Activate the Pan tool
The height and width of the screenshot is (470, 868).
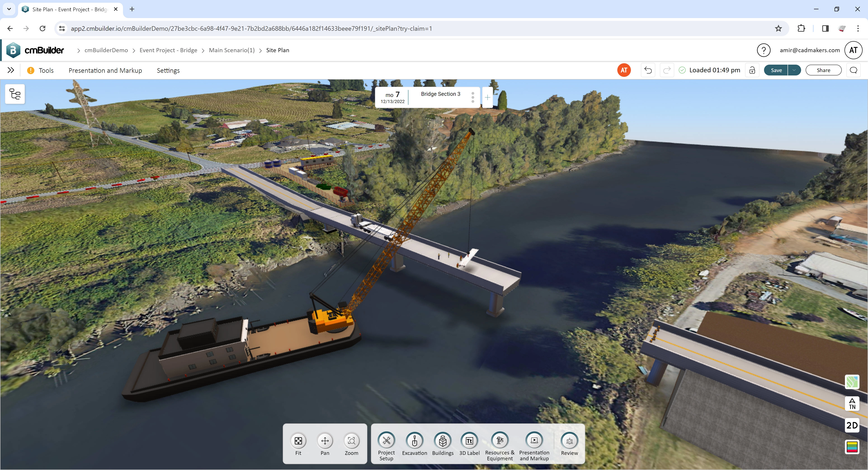[x=325, y=441]
